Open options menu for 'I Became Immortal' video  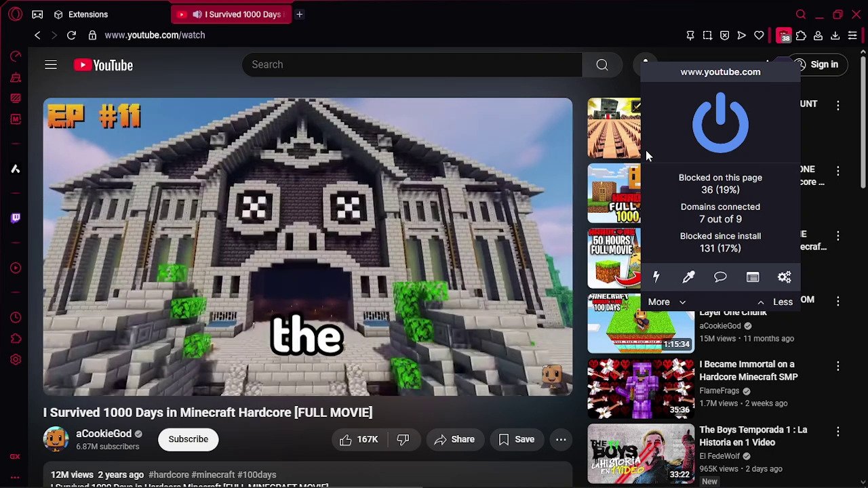click(838, 366)
